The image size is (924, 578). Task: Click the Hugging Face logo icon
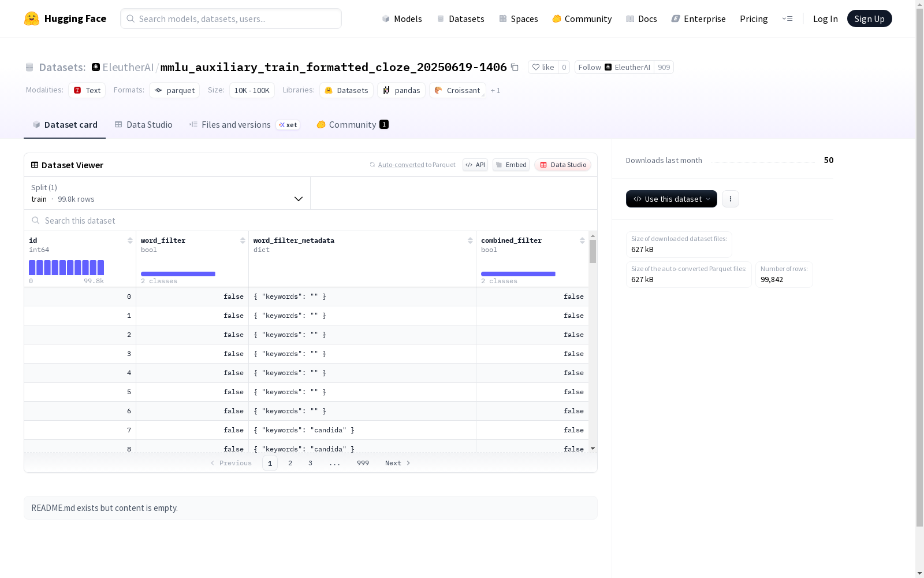click(32, 18)
